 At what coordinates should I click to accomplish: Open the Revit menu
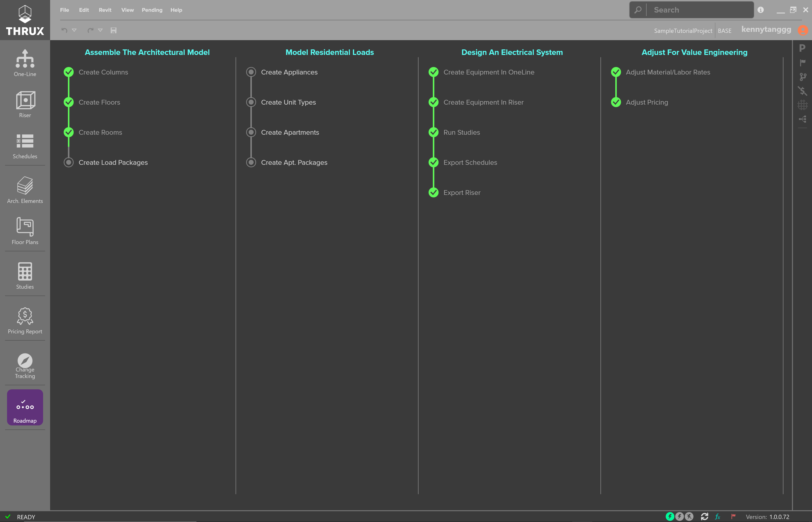pyautogui.click(x=105, y=10)
